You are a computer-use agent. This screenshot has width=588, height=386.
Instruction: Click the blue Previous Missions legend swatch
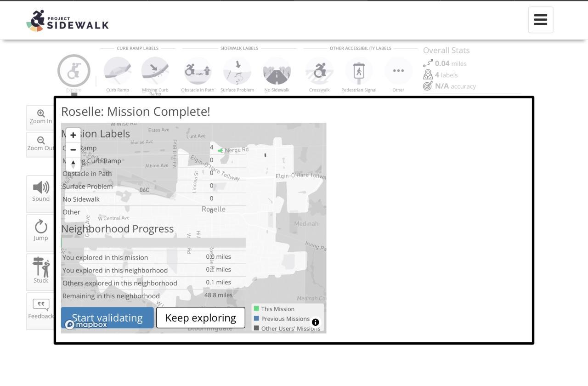(256, 318)
